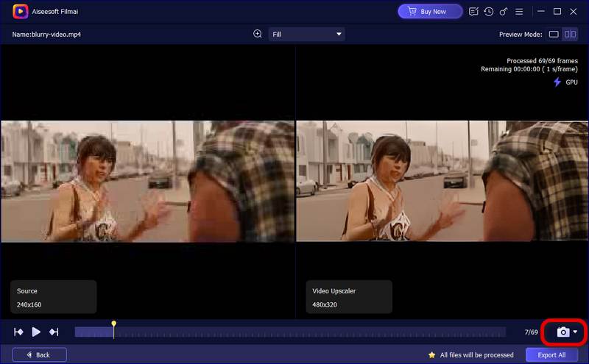
Task: Click the Buy Now button
Action: 430,12
